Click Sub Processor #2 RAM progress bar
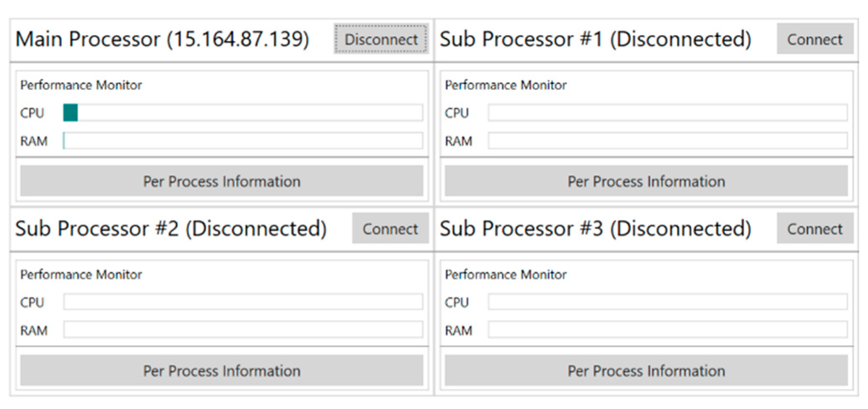 [243, 330]
